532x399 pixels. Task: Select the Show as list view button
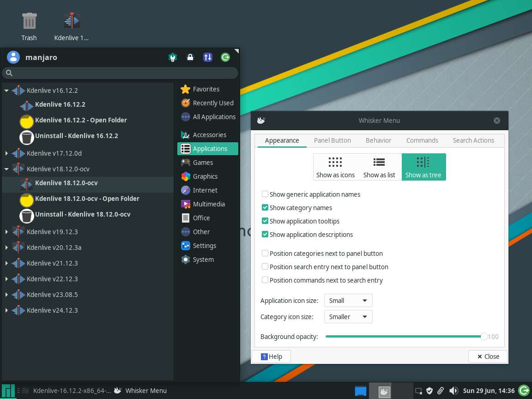pyautogui.click(x=379, y=167)
